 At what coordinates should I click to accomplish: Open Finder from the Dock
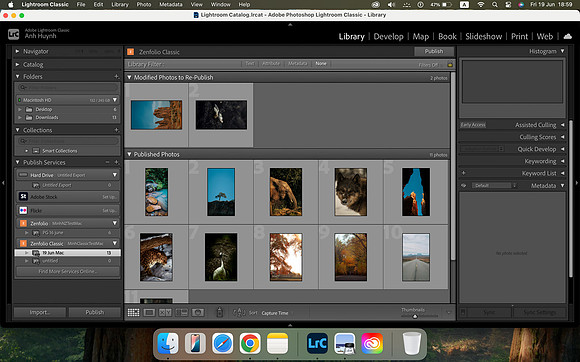coord(168,343)
